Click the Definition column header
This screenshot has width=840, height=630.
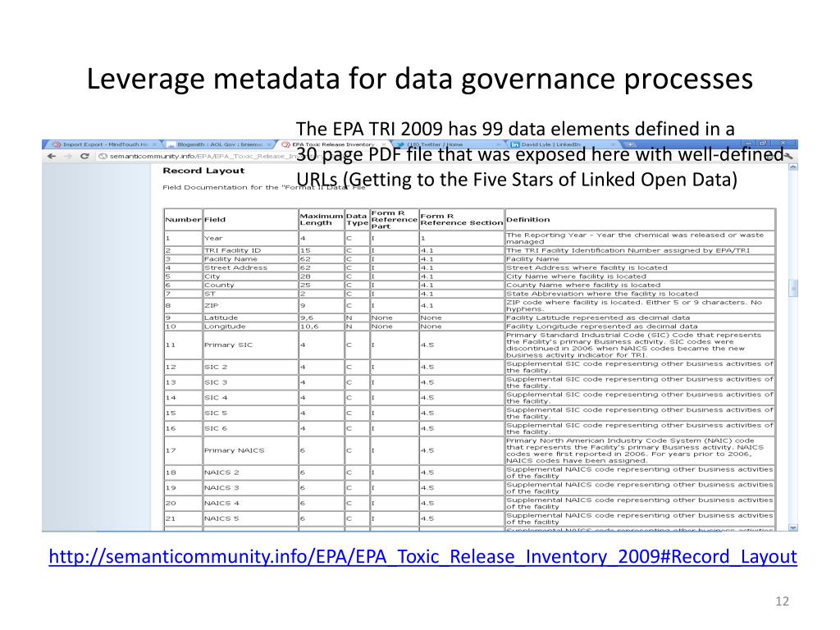tap(640, 220)
